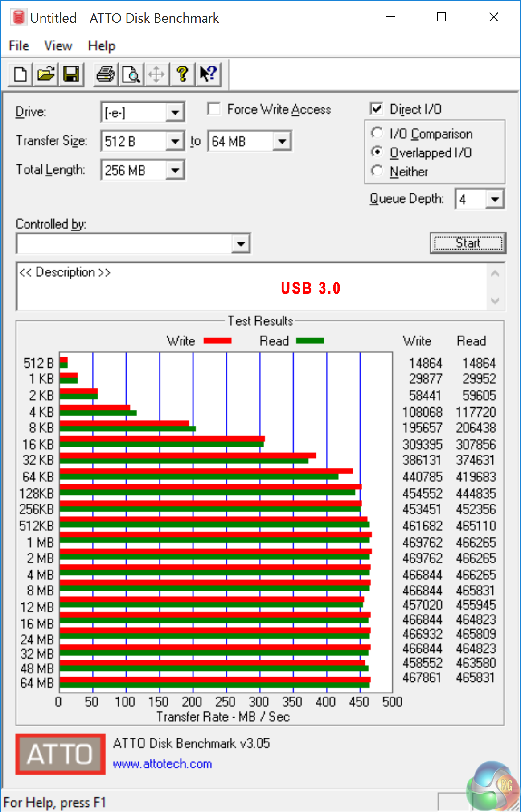Click the green Read legend swatch
Screen dimensions: 521x812
tap(310, 341)
